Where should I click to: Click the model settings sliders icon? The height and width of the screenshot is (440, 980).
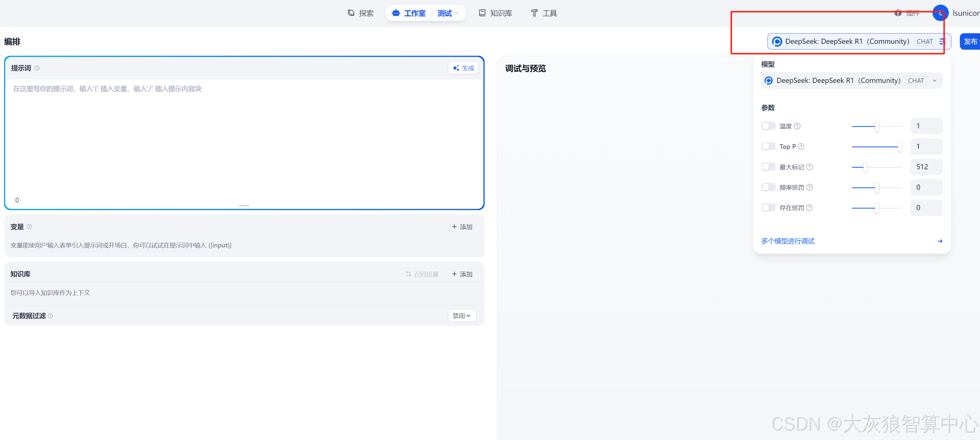942,41
